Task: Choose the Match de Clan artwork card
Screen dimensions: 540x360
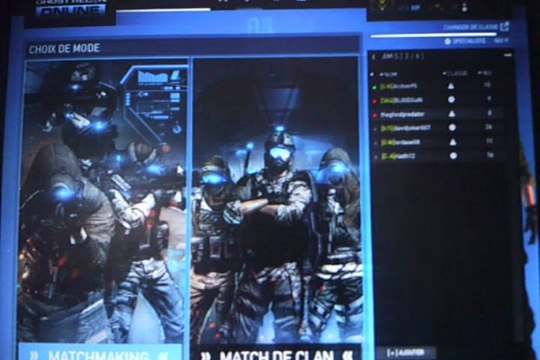Action: [x=277, y=200]
